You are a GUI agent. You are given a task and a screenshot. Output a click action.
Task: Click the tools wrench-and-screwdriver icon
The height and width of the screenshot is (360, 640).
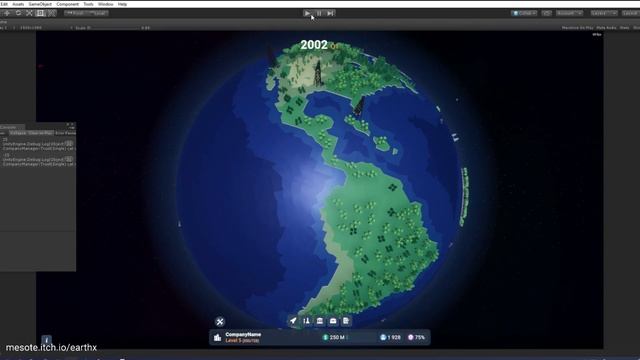point(220,322)
